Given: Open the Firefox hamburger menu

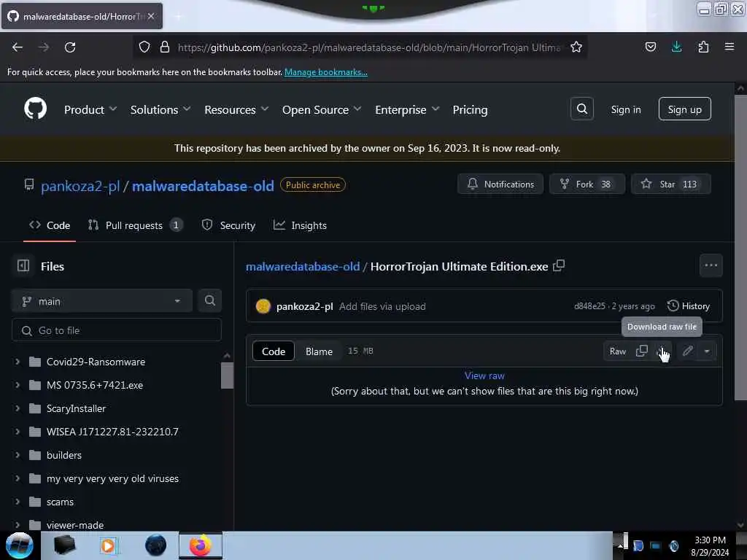Looking at the screenshot, I should [x=729, y=47].
